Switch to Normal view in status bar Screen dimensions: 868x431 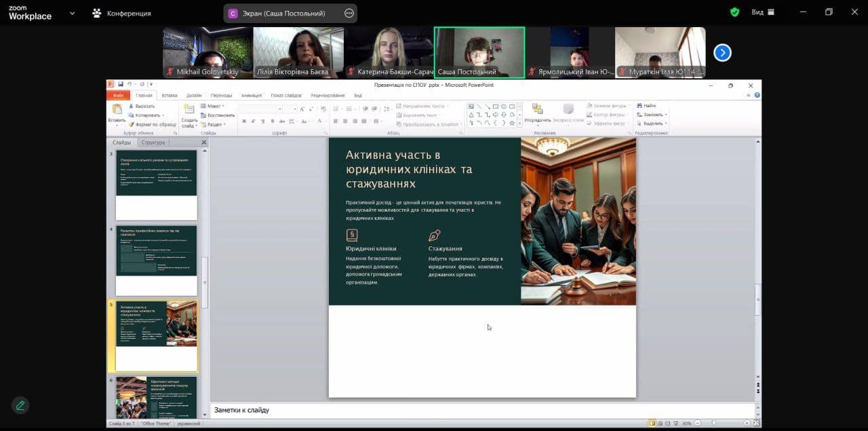pos(652,423)
